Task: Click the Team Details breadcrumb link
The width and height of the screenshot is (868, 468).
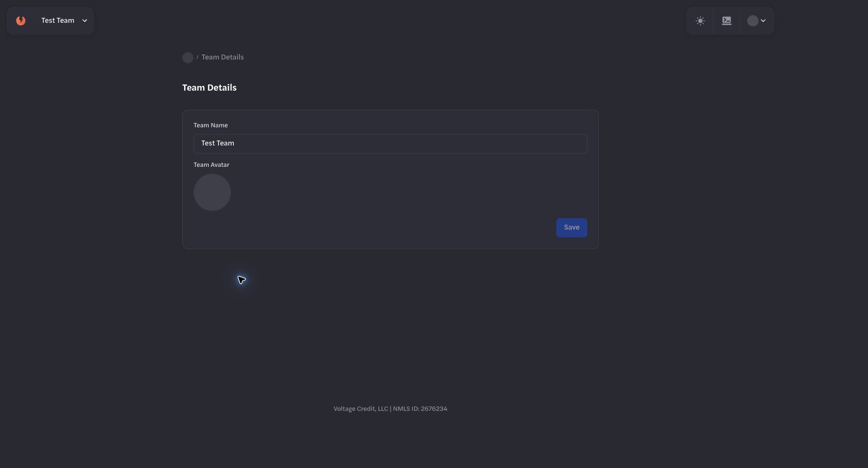Action: point(222,57)
